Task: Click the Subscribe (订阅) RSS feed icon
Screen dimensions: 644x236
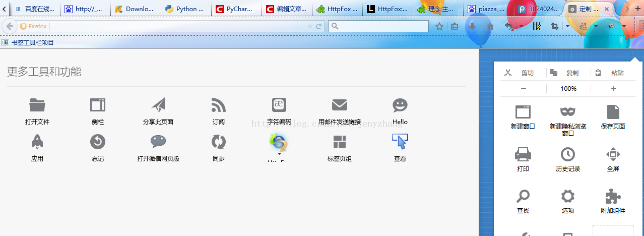Action: 219,105
